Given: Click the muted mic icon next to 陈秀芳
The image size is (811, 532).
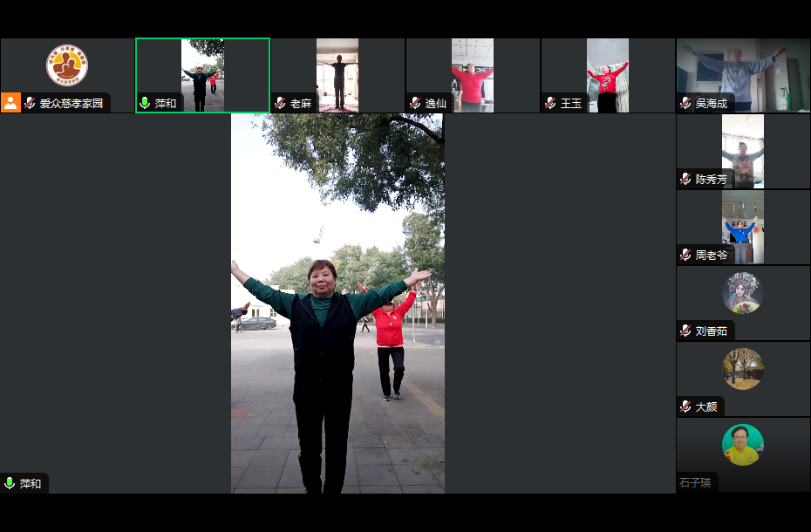Looking at the screenshot, I should pyautogui.click(x=685, y=180).
